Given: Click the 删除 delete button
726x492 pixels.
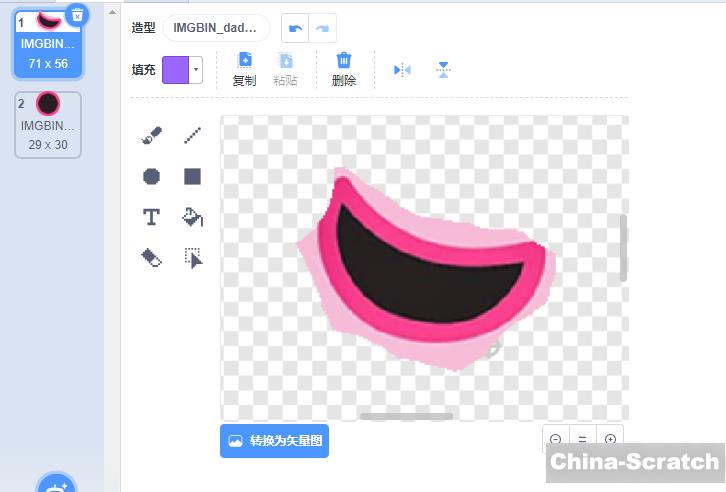Looking at the screenshot, I should tap(344, 69).
